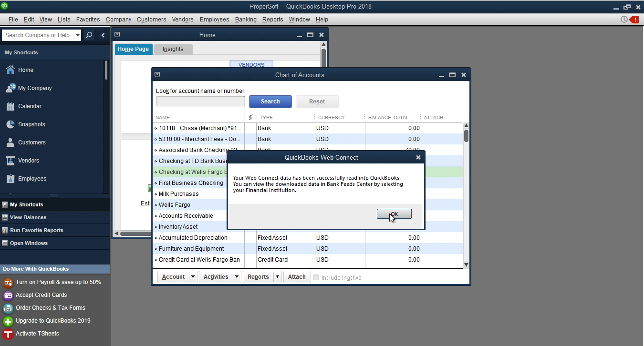Viewport: 644px width, 346px height.
Task: Click Upgrade to QuickBooks 2019
Action: pyautogui.click(x=53, y=321)
